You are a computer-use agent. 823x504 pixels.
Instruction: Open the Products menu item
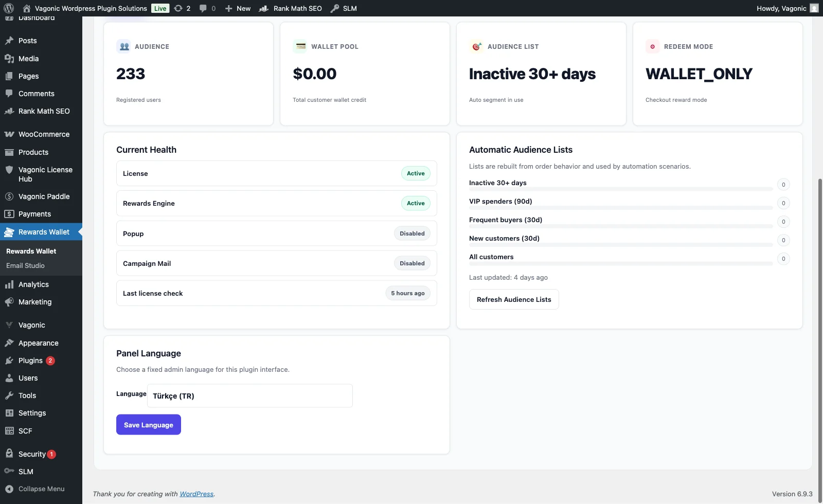(x=33, y=152)
